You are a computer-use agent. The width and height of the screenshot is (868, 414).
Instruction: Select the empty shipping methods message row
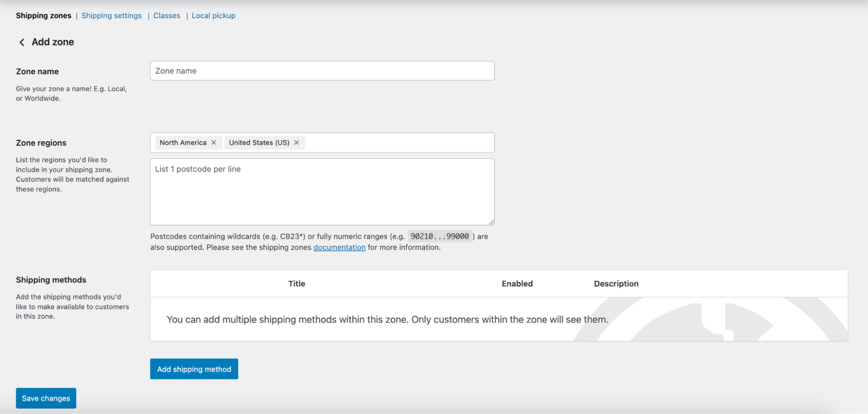point(387,319)
